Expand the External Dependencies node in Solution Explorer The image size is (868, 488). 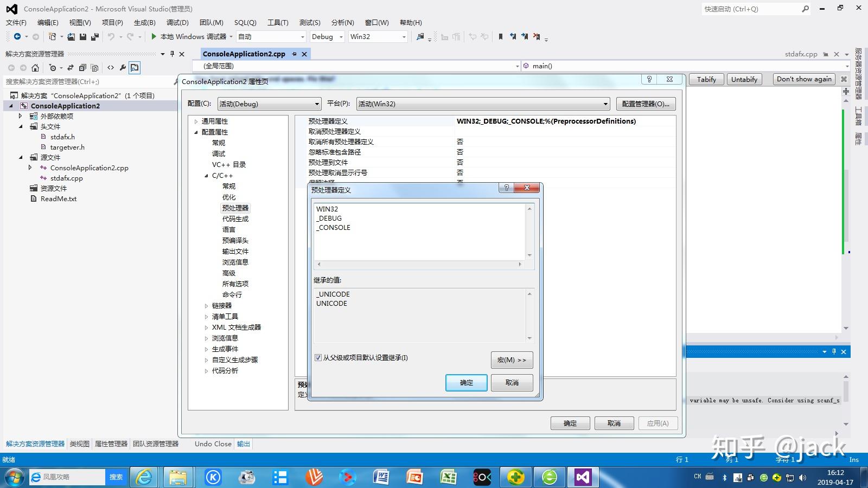(x=21, y=116)
